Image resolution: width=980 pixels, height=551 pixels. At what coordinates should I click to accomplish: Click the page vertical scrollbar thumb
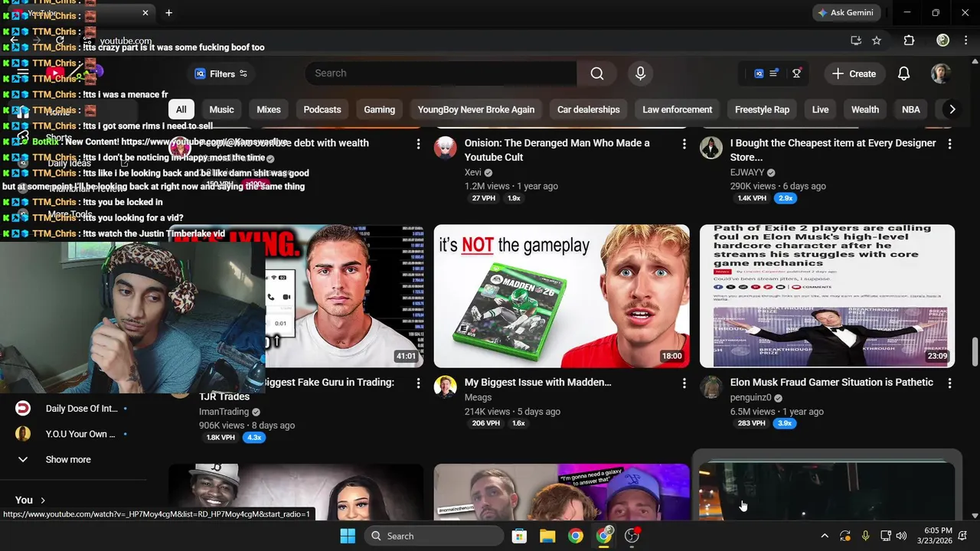975,352
